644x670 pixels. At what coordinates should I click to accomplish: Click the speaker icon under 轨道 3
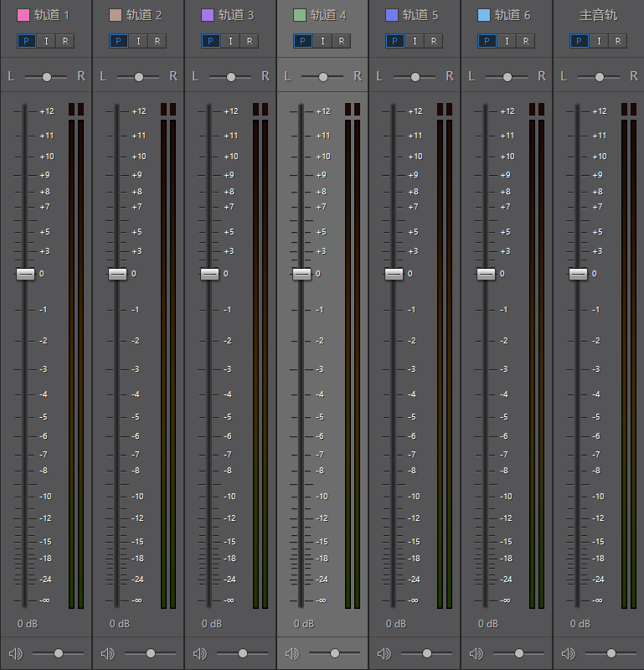pos(199,653)
